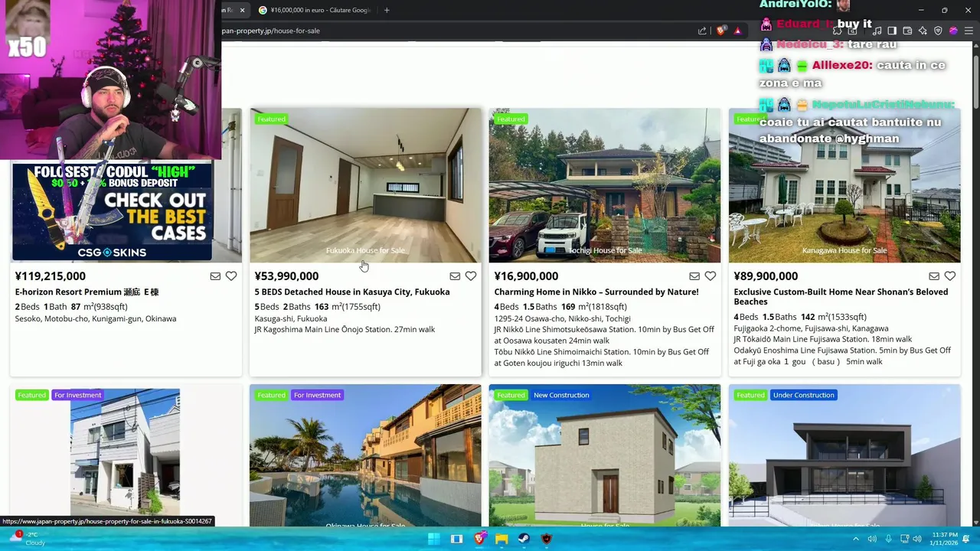Click the share page icon in address bar

click(x=702, y=31)
